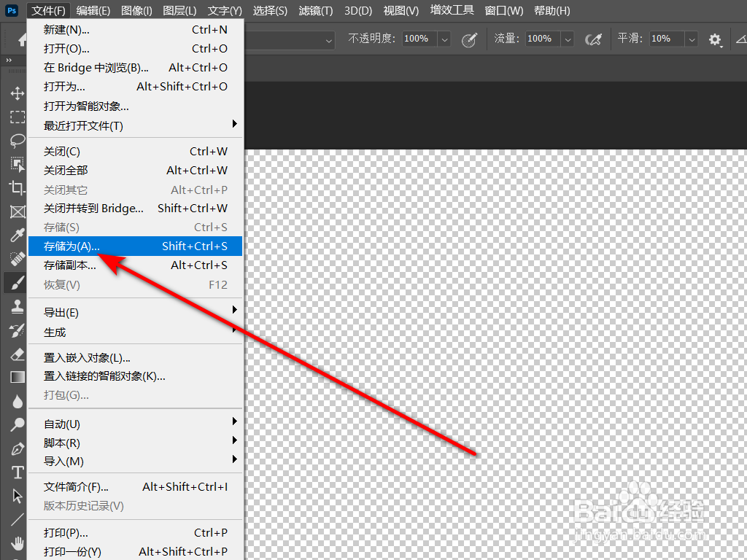The height and width of the screenshot is (560, 747).
Task: Select the Move tool
Action: [18, 93]
